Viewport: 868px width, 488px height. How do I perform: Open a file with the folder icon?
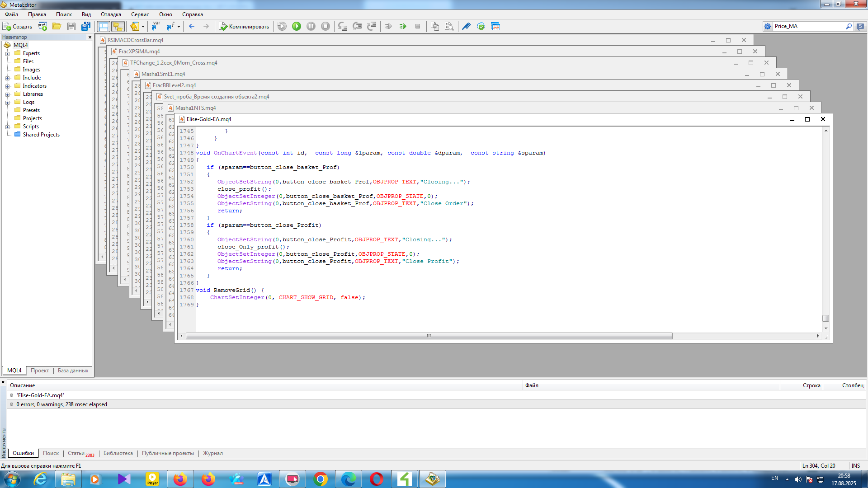[57, 26]
